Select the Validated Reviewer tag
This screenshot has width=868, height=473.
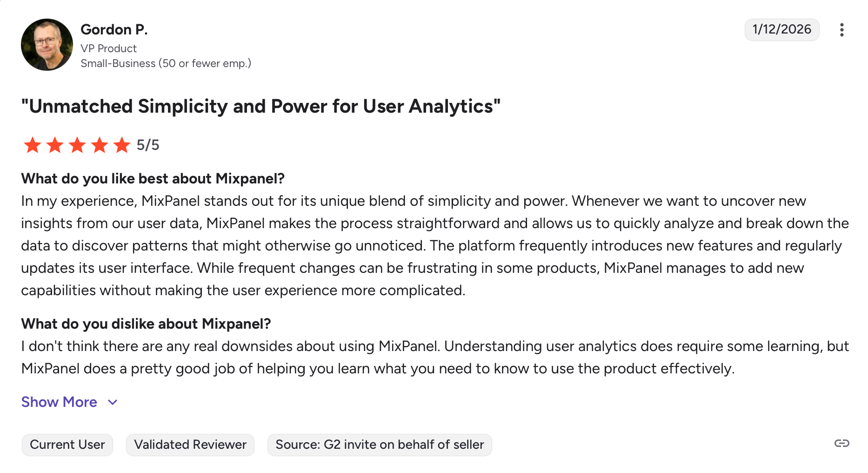(x=190, y=445)
